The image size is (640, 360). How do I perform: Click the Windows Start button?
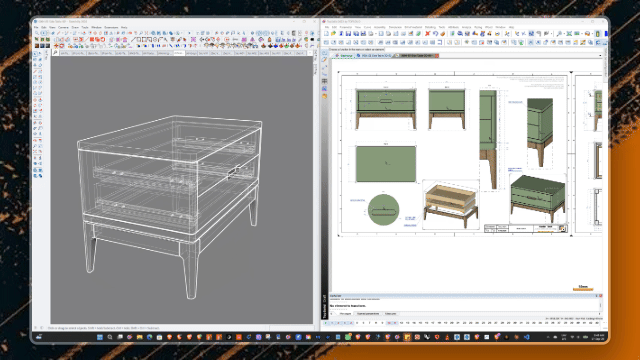coord(100,337)
